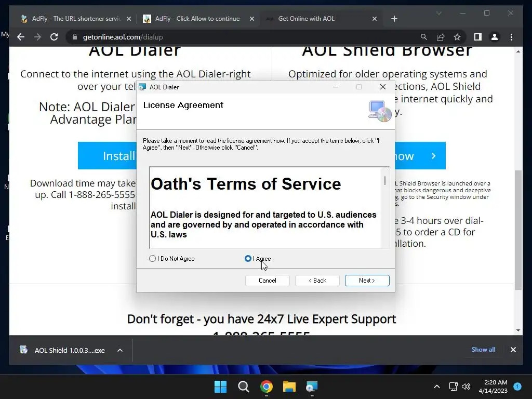This screenshot has width=532, height=399.
Task: Minimize the AOL Dialer installer window
Action: tap(336, 87)
